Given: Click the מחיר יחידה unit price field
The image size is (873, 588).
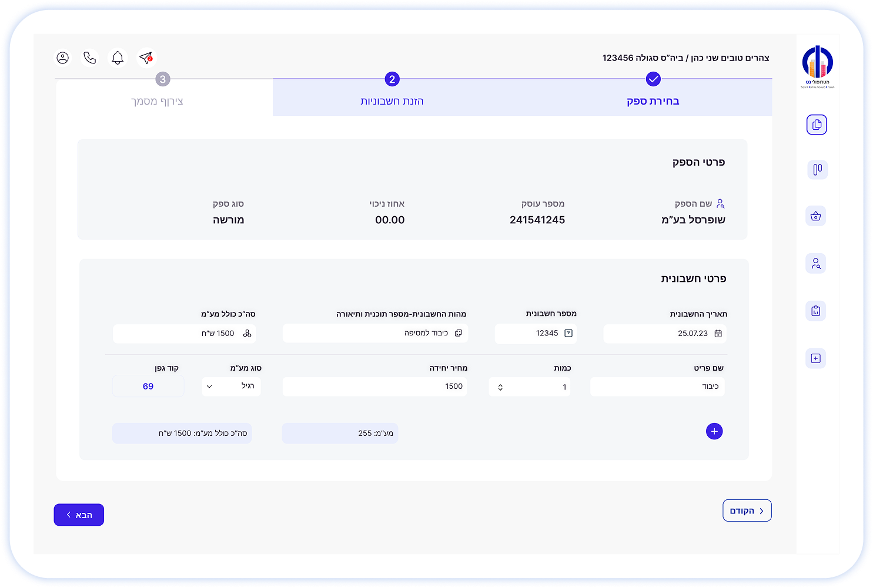Looking at the screenshot, I should tap(375, 387).
